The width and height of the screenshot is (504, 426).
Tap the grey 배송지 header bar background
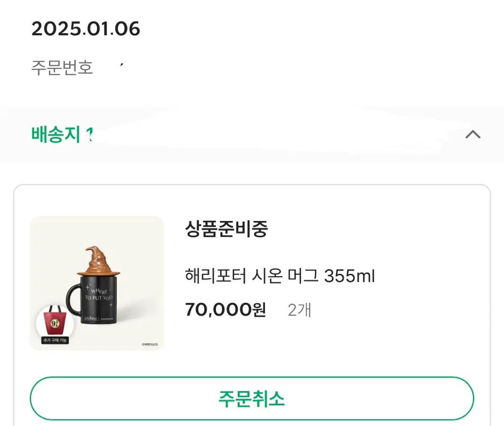coord(252,134)
